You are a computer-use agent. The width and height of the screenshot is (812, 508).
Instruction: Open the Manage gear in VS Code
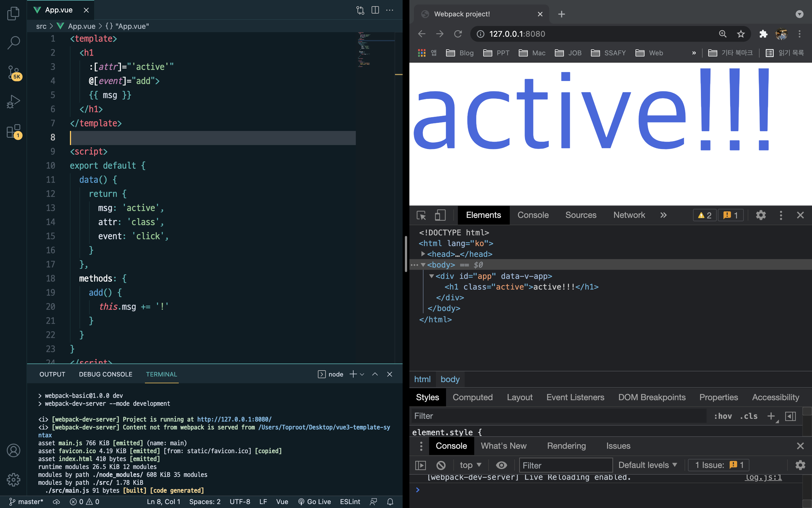coord(14,480)
